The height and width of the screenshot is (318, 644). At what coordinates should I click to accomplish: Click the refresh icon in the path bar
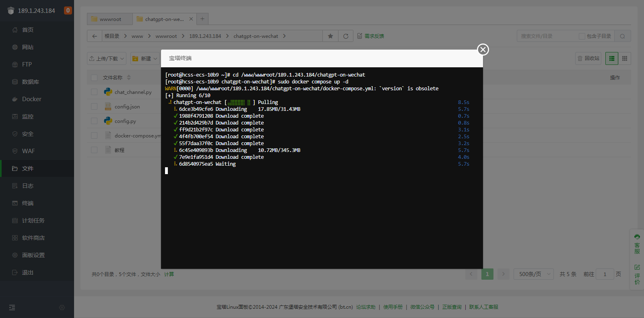(x=346, y=36)
